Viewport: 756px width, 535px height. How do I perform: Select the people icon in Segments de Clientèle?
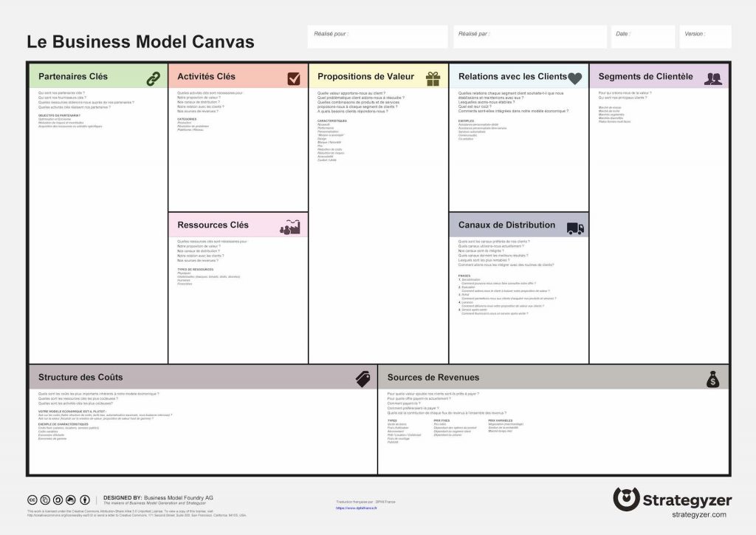[x=715, y=79]
